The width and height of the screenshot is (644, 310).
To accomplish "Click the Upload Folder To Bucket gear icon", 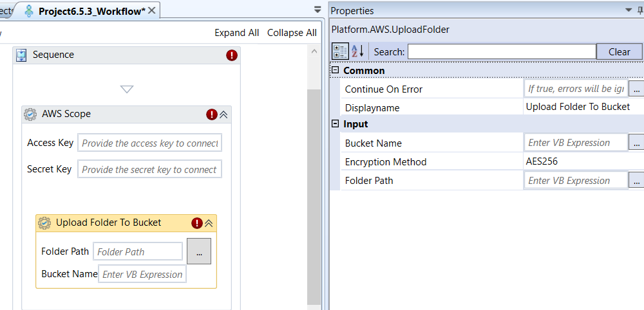I will point(44,223).
